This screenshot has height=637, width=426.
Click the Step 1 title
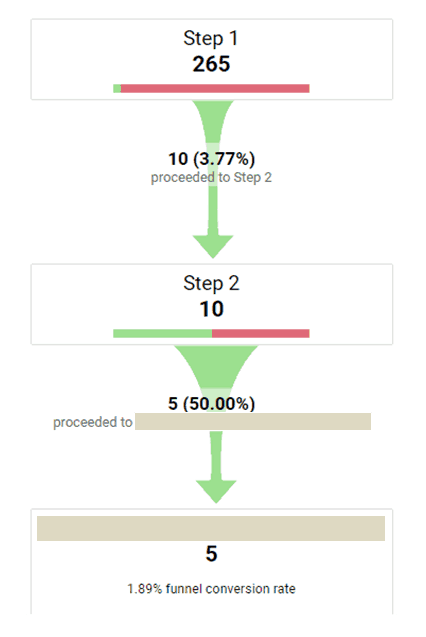(x=210, y=39)
